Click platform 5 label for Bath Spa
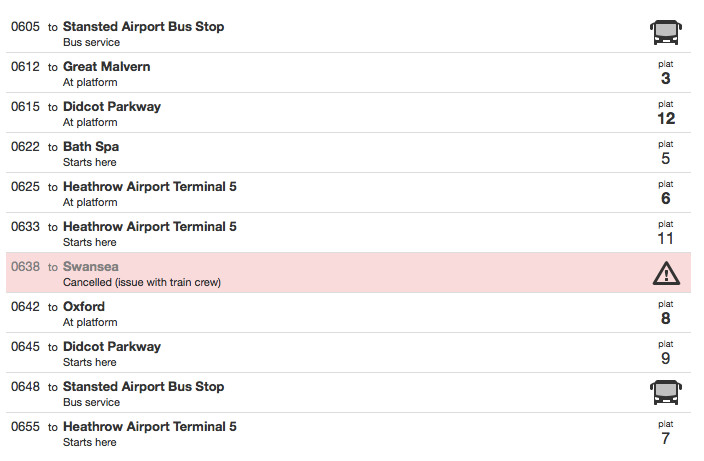The width and height of the screenshot is (704, 461). pyautogui.click(x=665, y=158)
